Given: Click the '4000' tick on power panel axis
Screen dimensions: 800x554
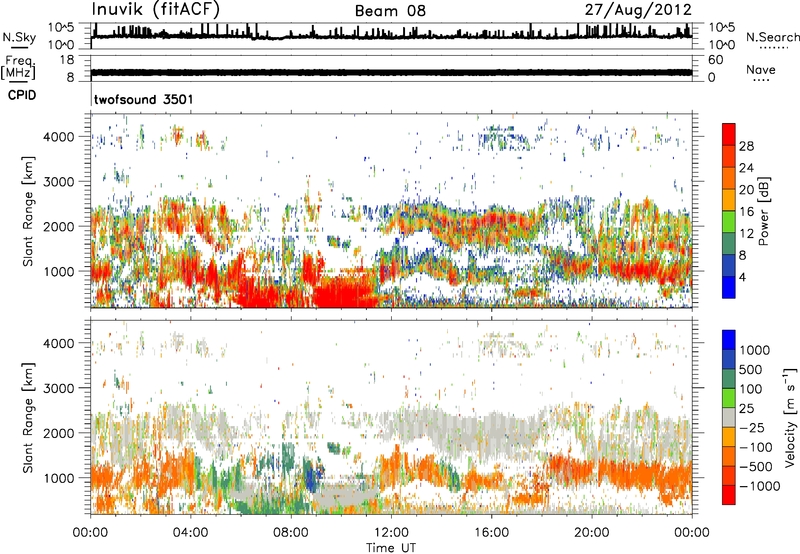Looking at the screenshot, I should click(59, 137).
